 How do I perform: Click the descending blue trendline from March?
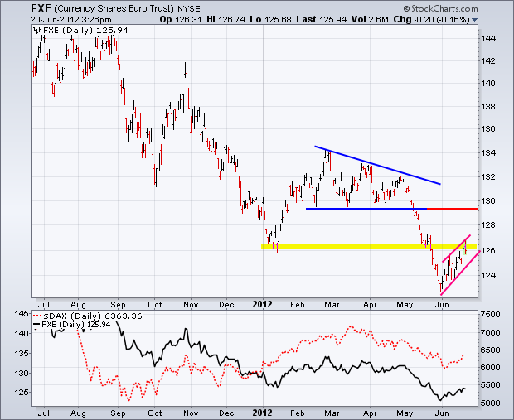pos(377,165)
